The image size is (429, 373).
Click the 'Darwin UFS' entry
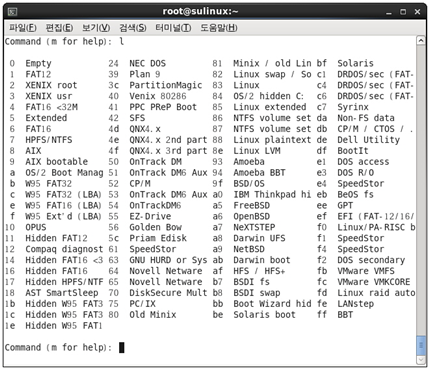[259, 238]
